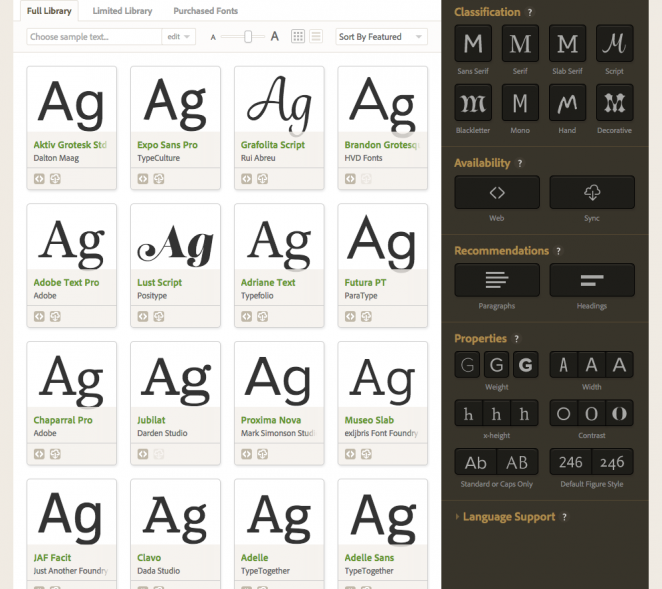Click the sample text input field
Screen dimensions: 662x589
pos(94,37)
